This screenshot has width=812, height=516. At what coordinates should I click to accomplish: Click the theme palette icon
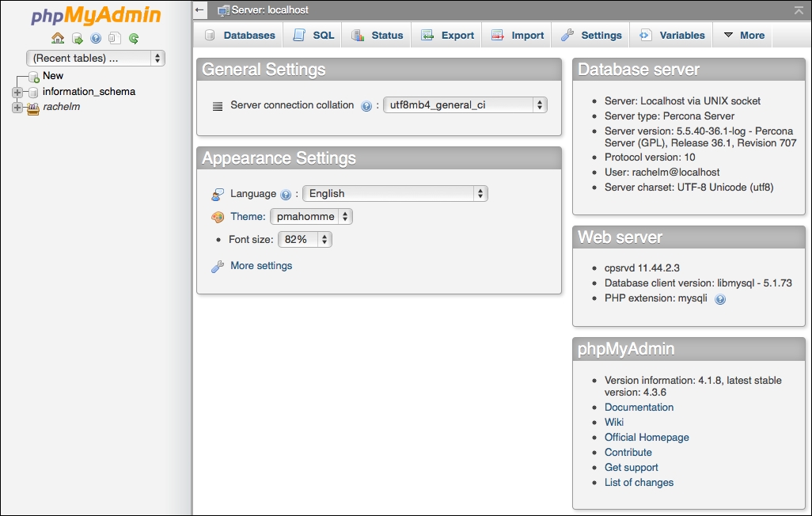(x=218, y=217)
